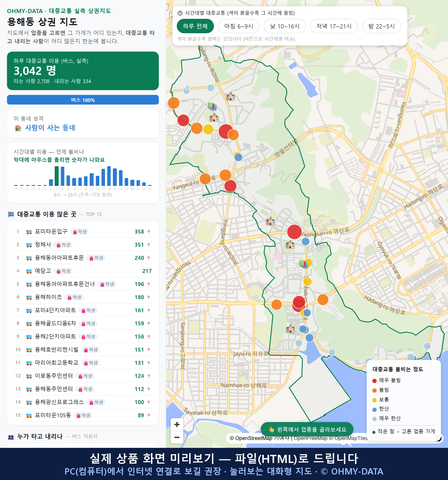Switch to the 낮 10~16시 time filter
448x480 pixels.
pos(285,26)
